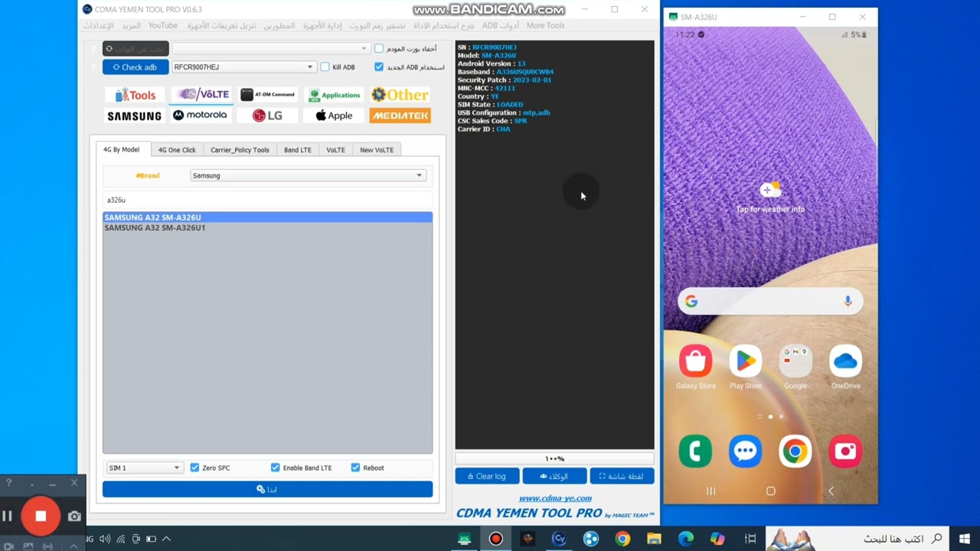Open Microsoft Edge from the taskbar
This screenshot has height=551, width=980.
(685, 539)
